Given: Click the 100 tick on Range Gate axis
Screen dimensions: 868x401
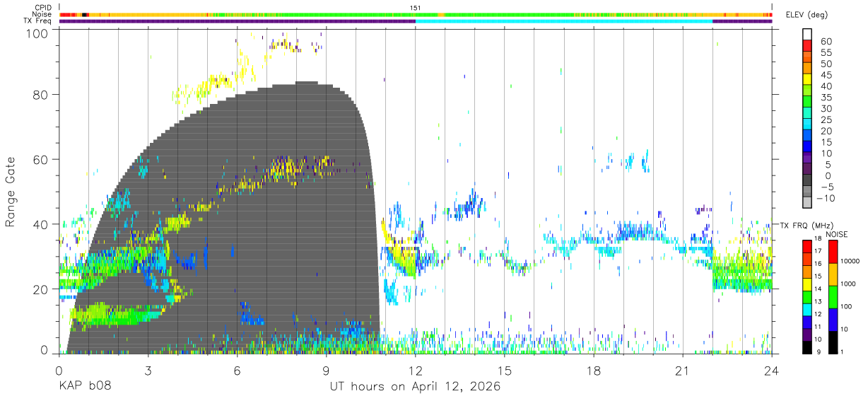Looking at the screenshot, I should (37, 33).
